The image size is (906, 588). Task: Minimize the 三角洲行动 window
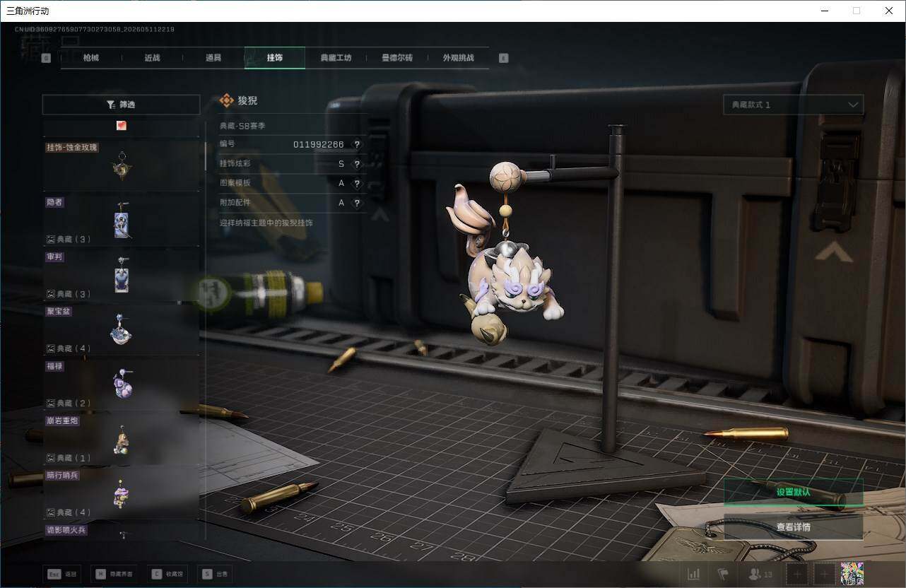[x=824, y=11]
